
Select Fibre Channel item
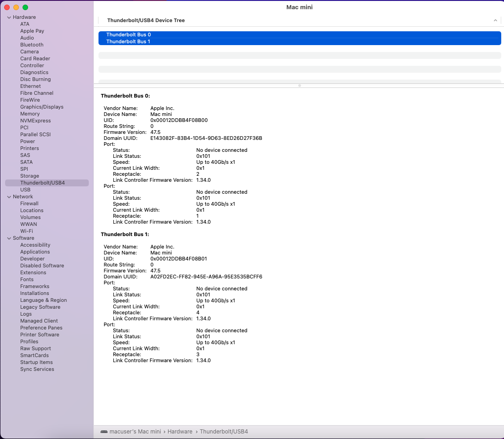[x=37, y=93]
